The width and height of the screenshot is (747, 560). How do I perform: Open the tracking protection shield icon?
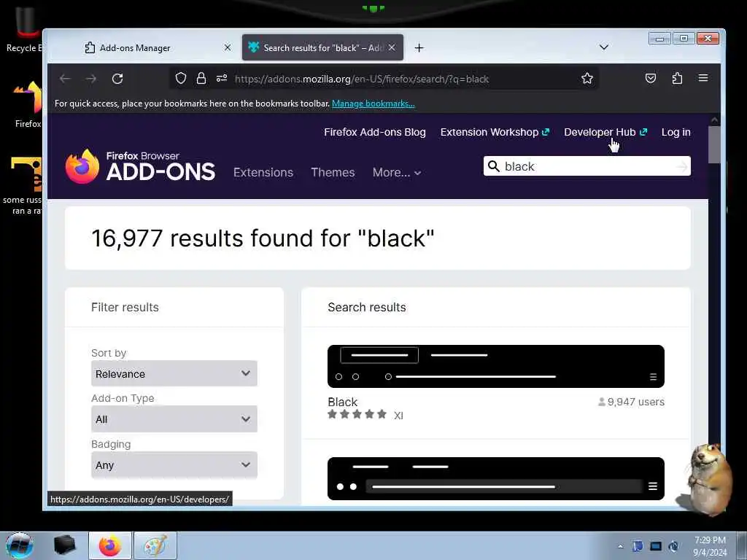click(181, 78)
